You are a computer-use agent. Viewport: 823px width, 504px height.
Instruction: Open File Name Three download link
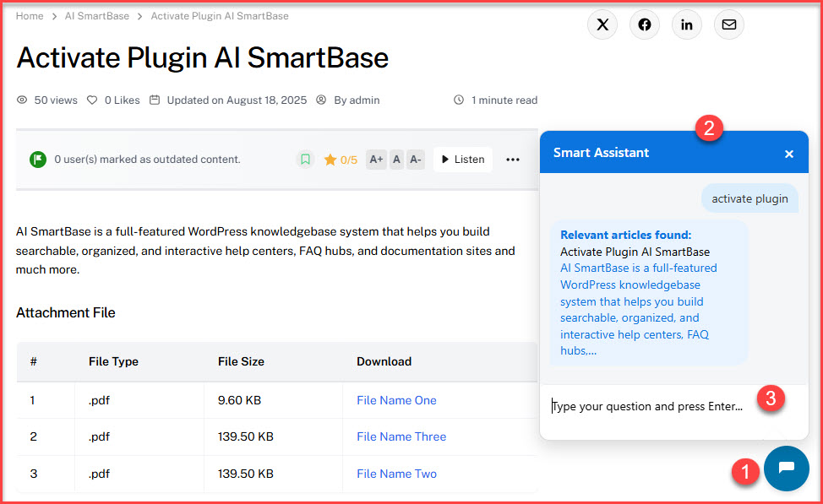tap(401, 436)
